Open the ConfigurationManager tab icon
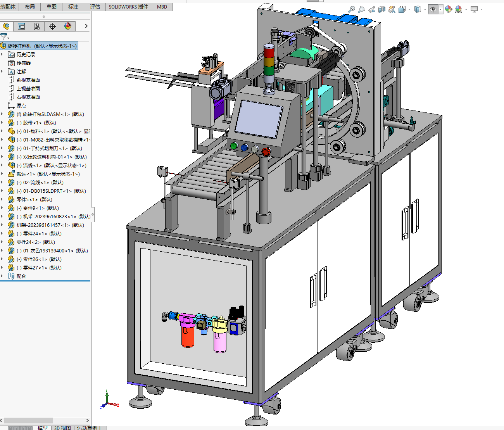 click(37, 26)
